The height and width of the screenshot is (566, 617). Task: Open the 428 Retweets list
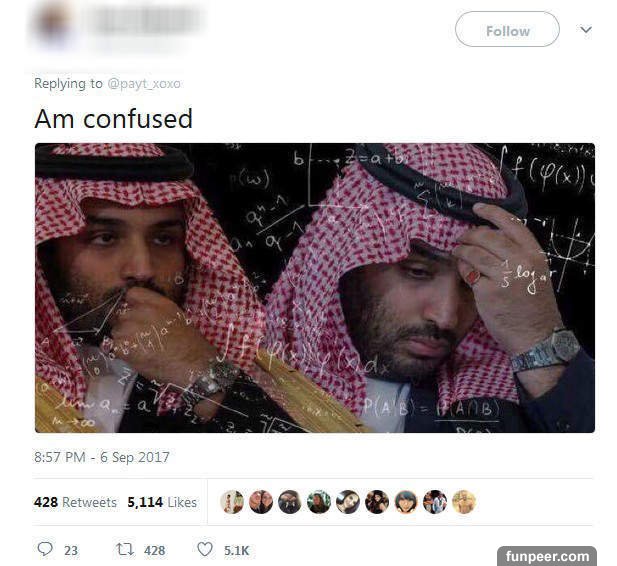point(75,502)
